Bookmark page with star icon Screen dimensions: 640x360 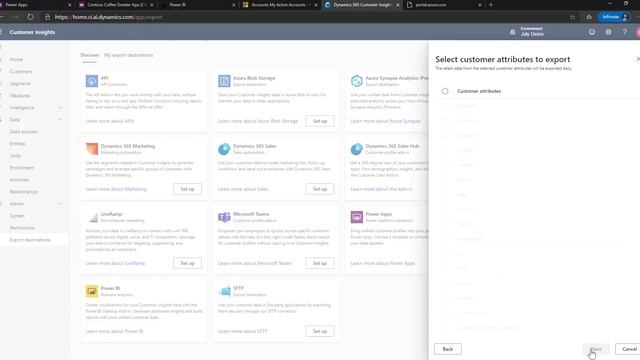pos(573,17)
